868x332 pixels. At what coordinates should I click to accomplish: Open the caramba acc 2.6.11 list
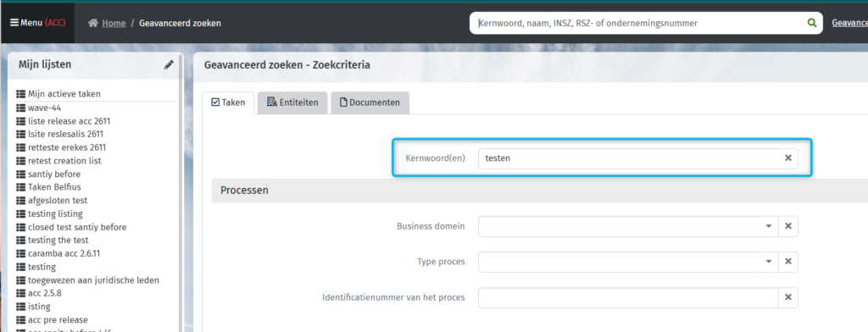64,253
